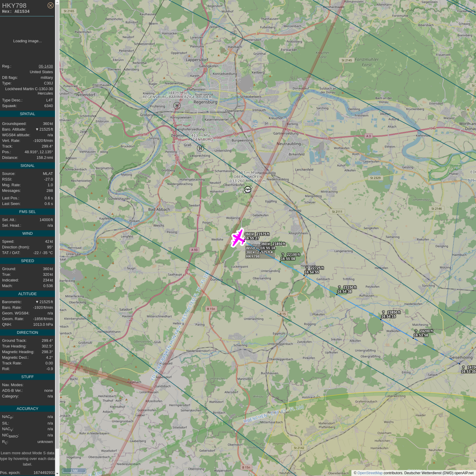Close the HKY798 aircraft info panel

click(x=50, y=5)
